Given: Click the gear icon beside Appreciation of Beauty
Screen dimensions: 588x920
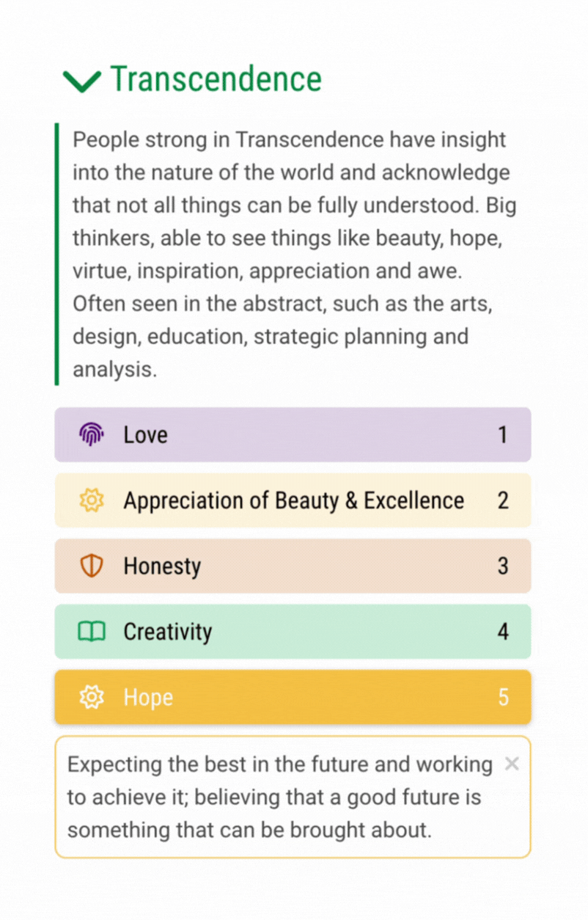Looking at the screenshot, I should [91, 500].
